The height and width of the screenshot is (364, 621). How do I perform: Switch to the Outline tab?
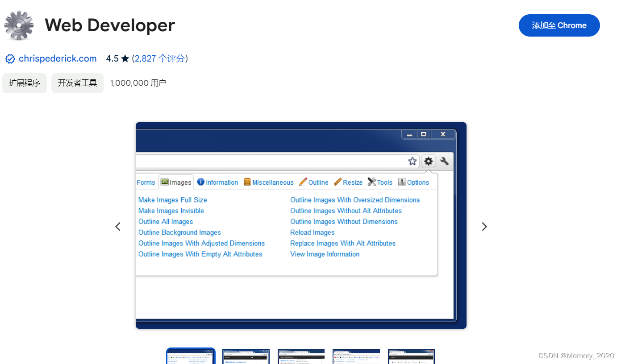313,182
